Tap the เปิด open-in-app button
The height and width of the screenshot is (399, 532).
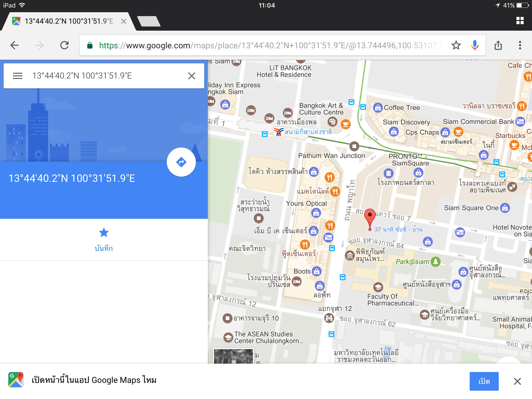point(484,381)
